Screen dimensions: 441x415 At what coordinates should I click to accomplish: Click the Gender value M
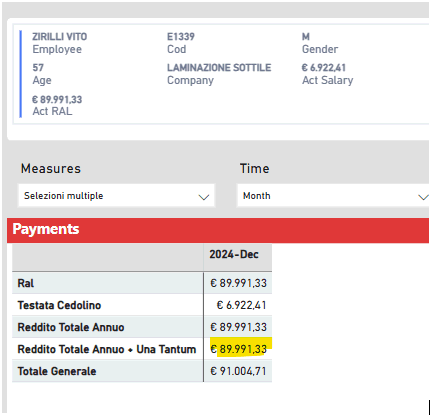point(306,37)
